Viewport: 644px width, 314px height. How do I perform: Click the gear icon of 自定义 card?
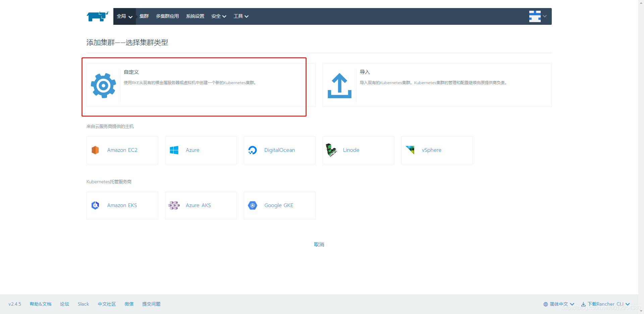(103, 85)
